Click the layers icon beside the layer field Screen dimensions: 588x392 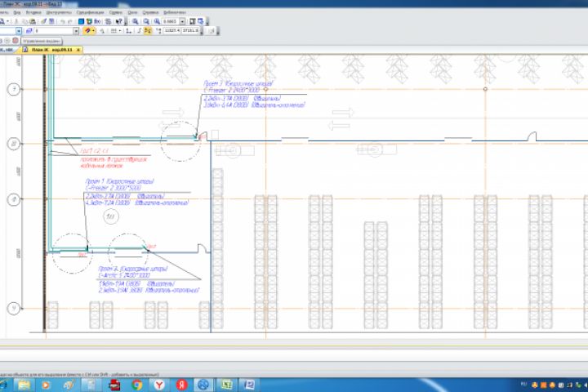tap(29, 31)
